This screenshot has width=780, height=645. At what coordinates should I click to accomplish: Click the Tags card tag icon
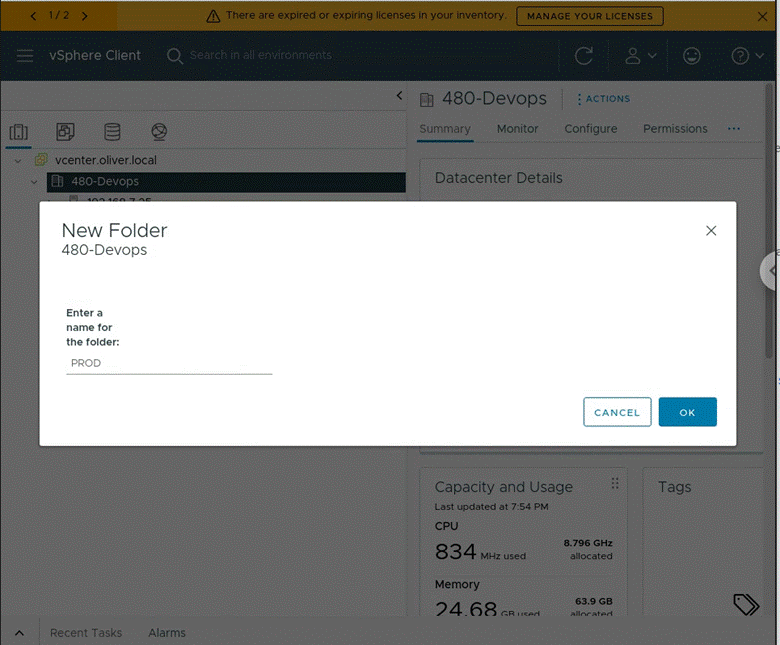pyautogui.click(x=746, y=604)
